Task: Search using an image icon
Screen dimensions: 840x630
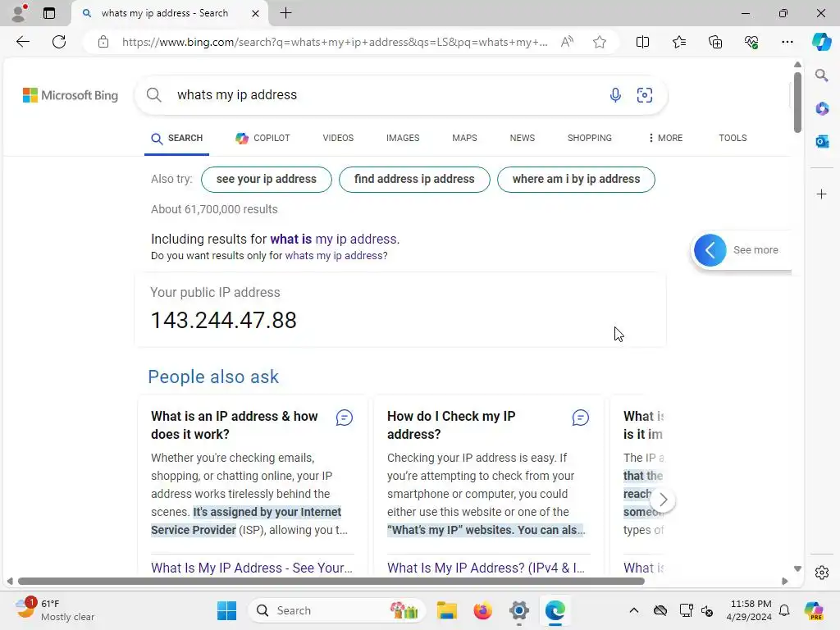Action: coord(645,95)
